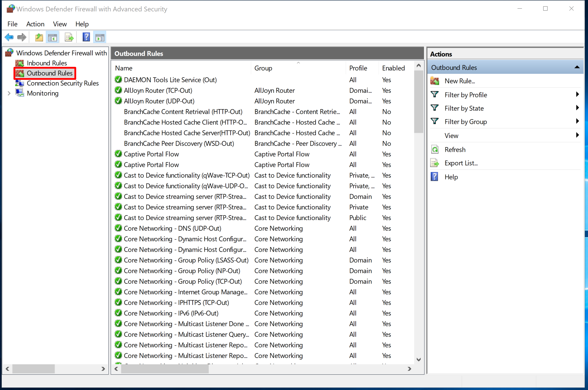
Task: Click Export List... in Actions pane
Action: point(461,163)
